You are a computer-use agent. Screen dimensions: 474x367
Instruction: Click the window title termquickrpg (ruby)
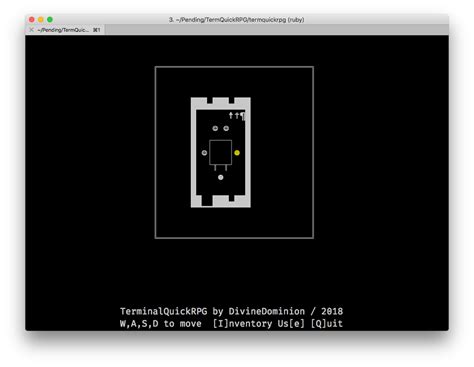[236, 20]
